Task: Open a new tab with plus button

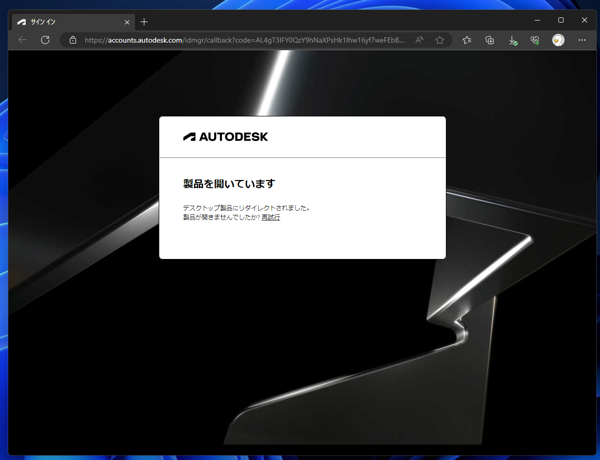Action: 144,22
